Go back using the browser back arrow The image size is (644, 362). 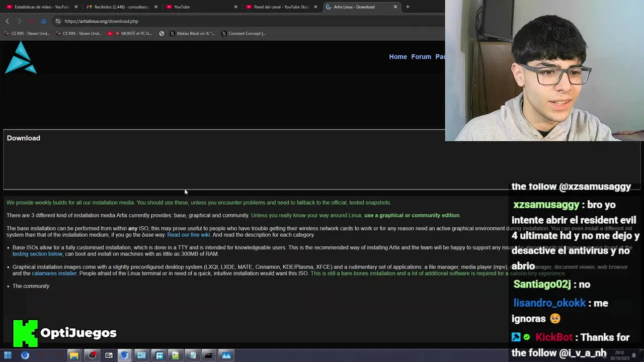click(7, 21)
